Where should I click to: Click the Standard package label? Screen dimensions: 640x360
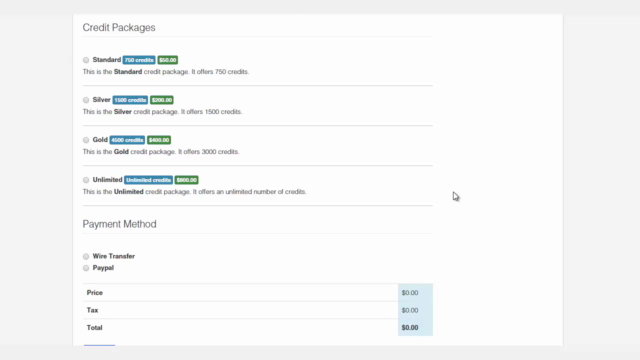pyautogui.click(x=107, y=60)
